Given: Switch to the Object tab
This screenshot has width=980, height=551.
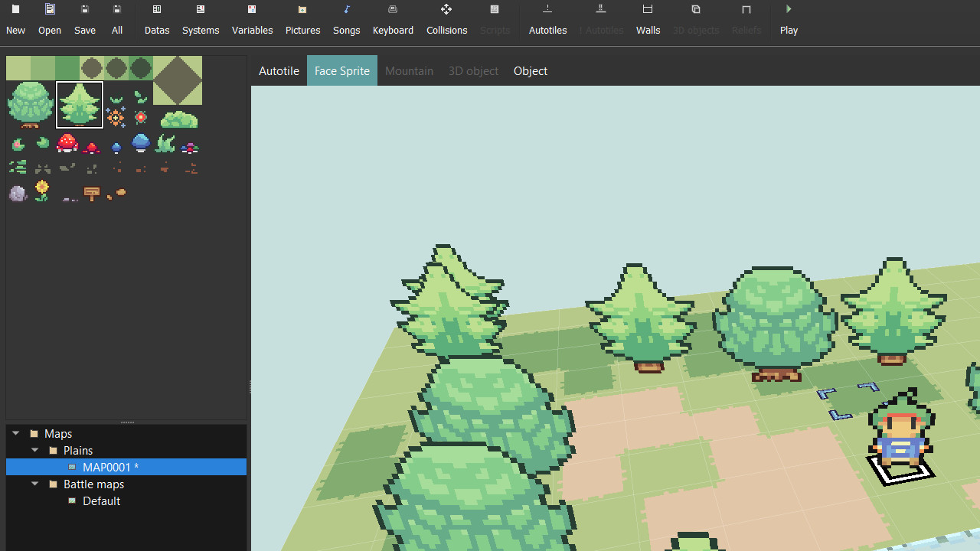Looking at the screenshot, I should [x=530, y=70].
